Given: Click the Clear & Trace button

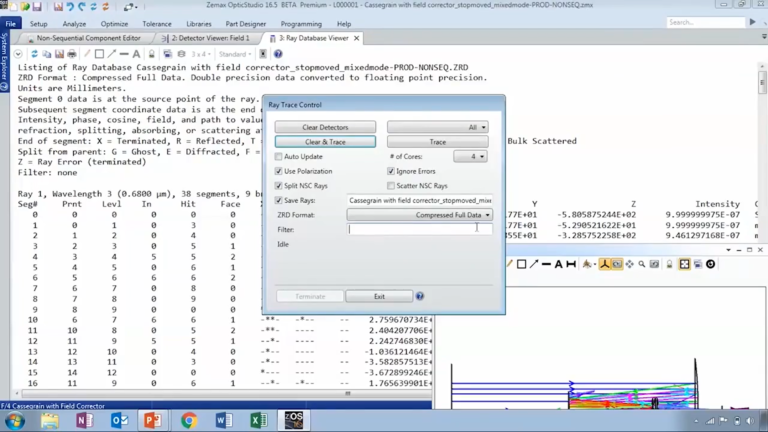Looking at the screenshot, I should point(325,142).
